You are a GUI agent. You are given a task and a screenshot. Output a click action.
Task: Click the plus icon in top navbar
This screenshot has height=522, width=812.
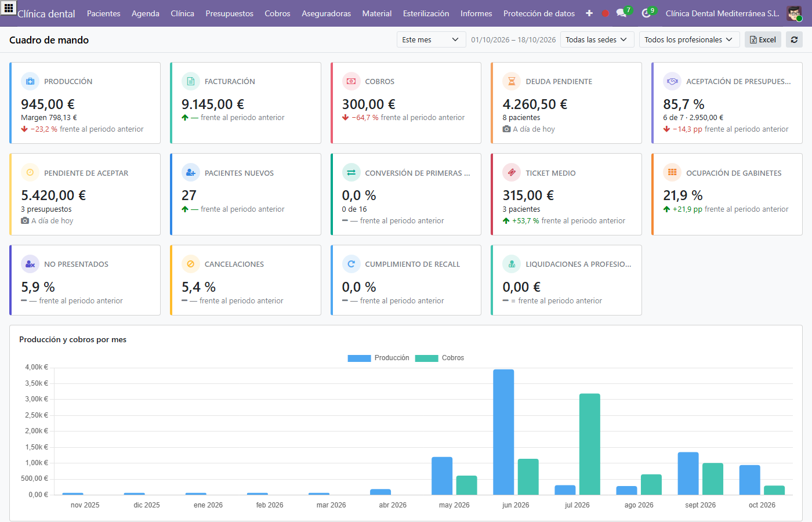point(589,13)
